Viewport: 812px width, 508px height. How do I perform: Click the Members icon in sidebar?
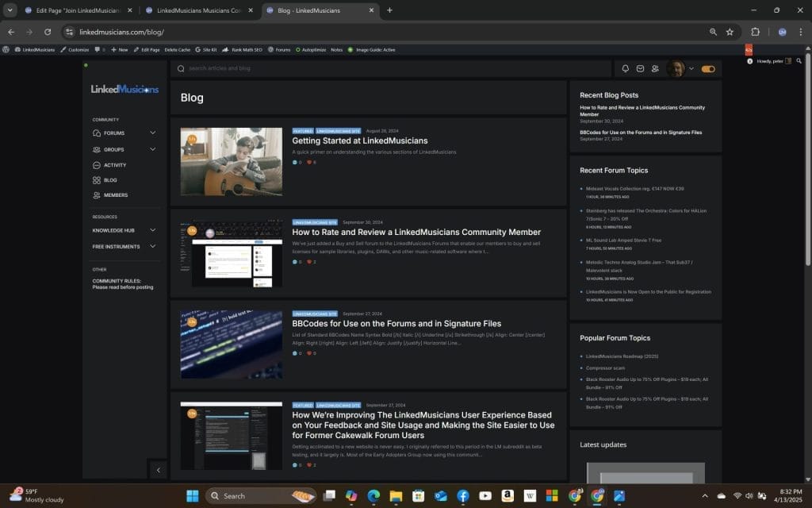[97, 195]
